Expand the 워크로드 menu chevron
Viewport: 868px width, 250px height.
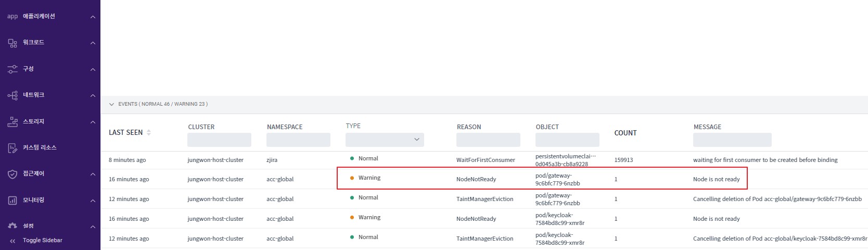93,43
